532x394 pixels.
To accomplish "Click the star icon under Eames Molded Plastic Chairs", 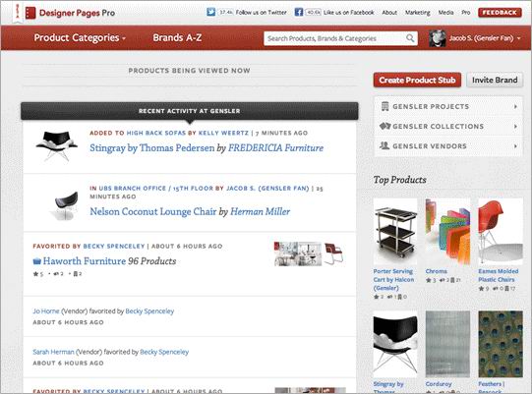I will [x=481, y=289].
